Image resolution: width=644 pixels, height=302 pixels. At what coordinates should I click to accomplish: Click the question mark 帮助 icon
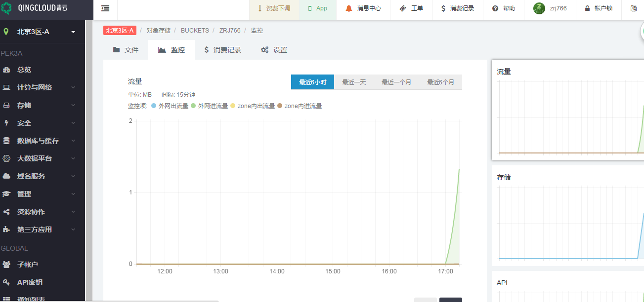pos(495,8)
